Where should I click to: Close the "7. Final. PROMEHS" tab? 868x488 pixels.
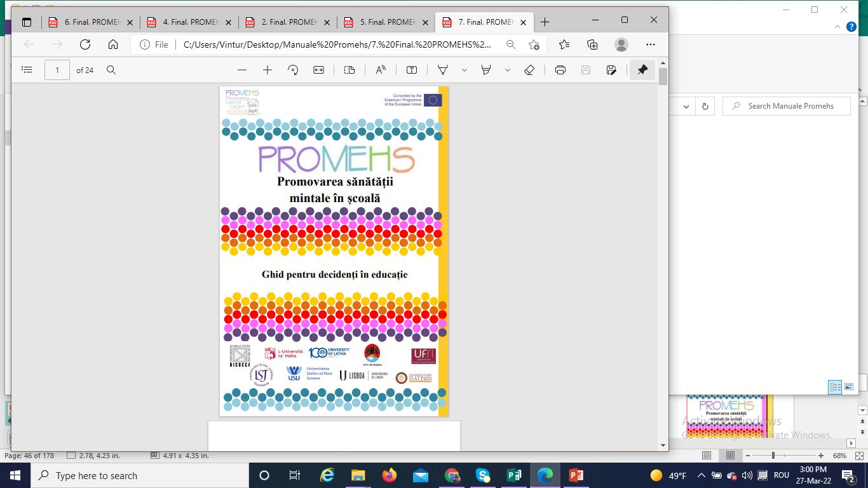(523, 22)
